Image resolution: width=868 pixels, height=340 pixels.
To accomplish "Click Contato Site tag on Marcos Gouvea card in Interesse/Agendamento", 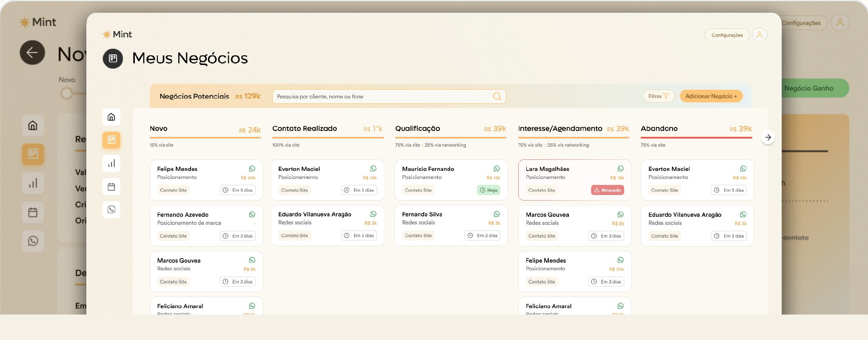I will click(542, 236).
